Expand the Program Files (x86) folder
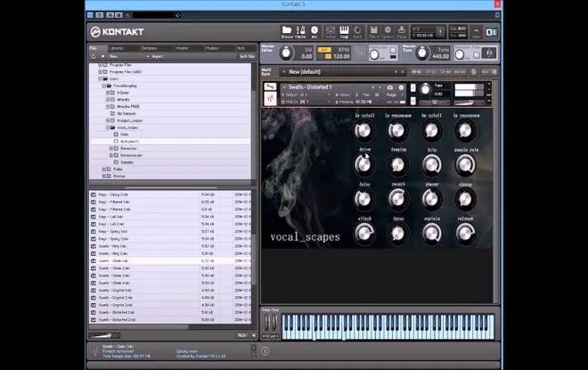The width and height of the screenshot is (588, 370). click(x=100, y=71)
